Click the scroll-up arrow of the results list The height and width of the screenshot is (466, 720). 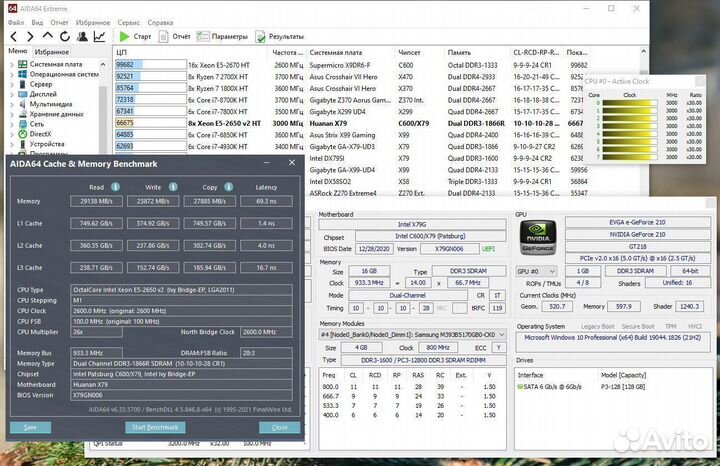pyautogui.click(x=643, y=51)
